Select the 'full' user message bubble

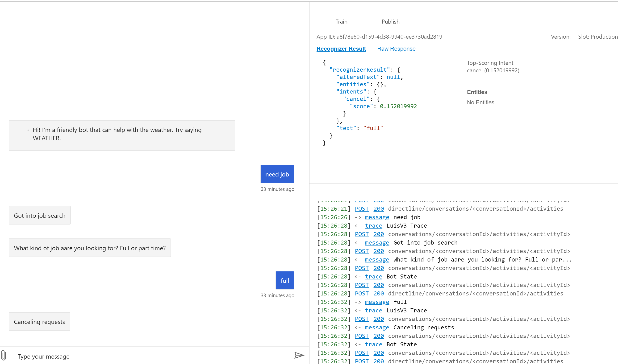[x=284, y=280]
